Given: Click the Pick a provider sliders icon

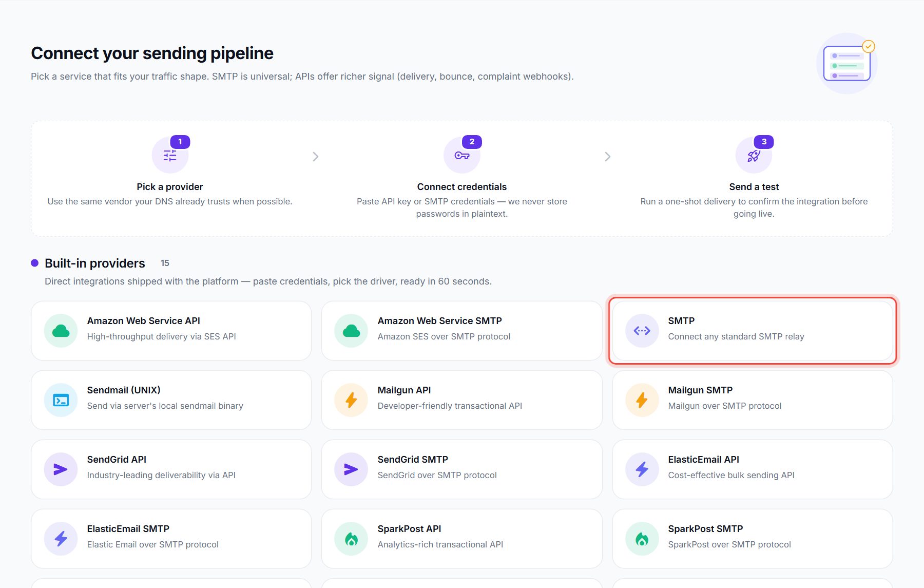Looking at the screenshot, I should pyautogui.click(x=170, y=155).
